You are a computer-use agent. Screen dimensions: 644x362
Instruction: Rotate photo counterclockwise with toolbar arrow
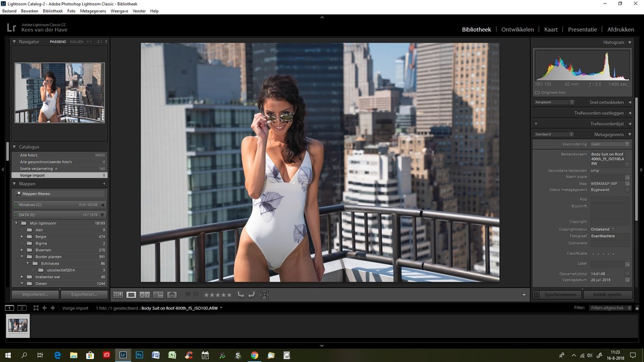coord(241,295)
